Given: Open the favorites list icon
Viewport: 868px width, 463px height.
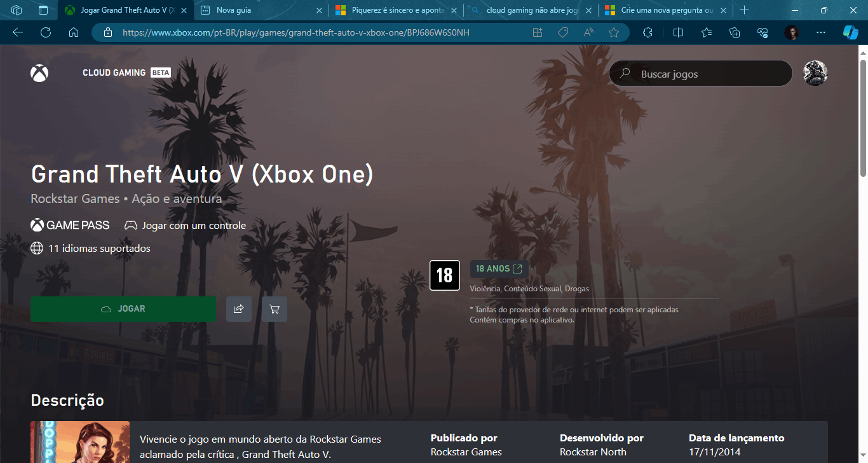Looking at the screenshot, I should [x=707, y=32].
